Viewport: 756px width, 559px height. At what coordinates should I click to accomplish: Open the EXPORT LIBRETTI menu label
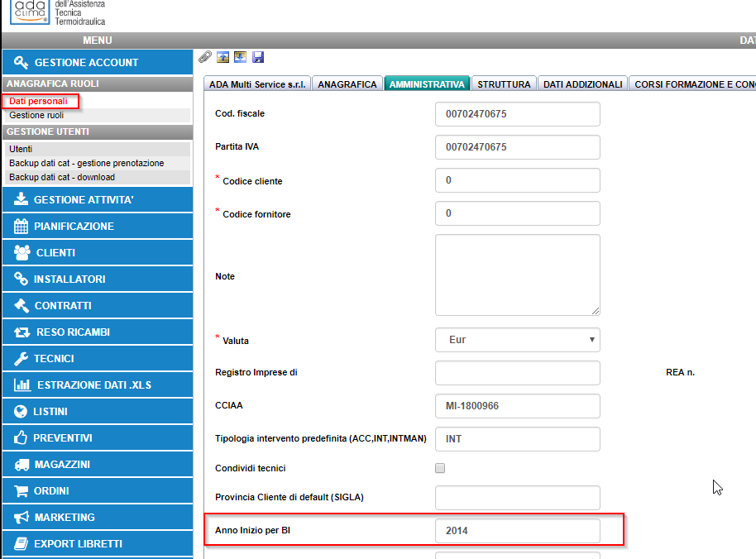pos(78,543)
